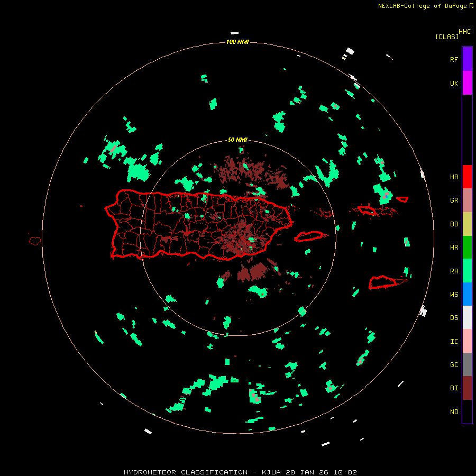Click the BD legend label
This screenshot has height=476, width=476.
454,224
